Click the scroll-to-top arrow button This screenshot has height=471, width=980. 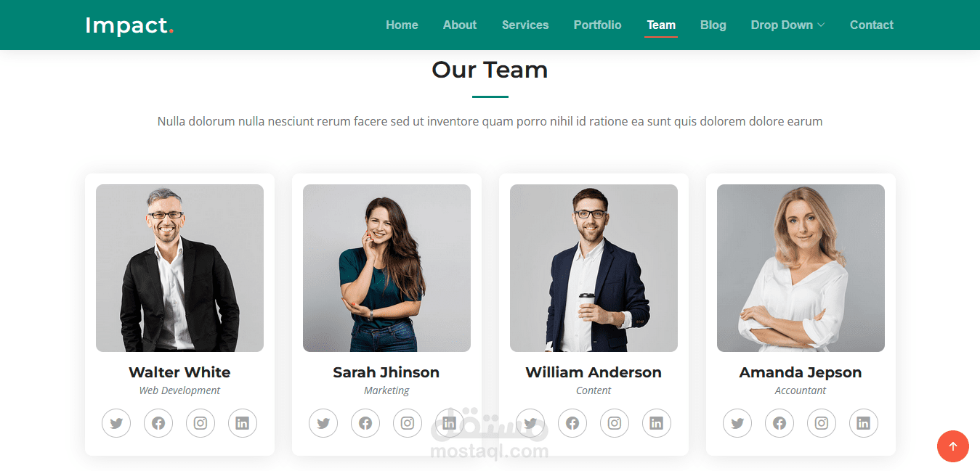(953, 446)
